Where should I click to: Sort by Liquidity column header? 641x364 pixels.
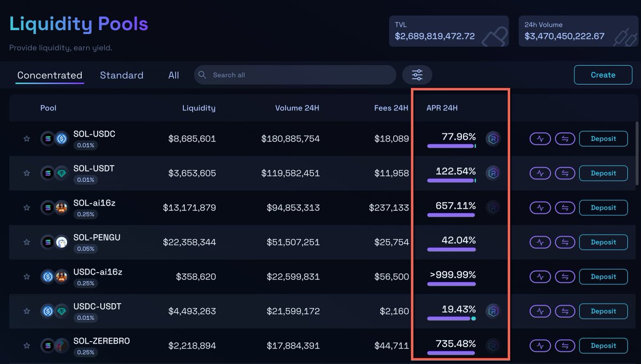(199, 108)
